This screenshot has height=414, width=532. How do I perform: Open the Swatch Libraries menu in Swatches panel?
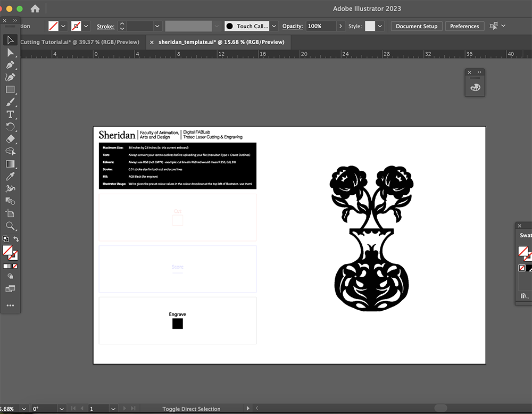tap(523, 295)
